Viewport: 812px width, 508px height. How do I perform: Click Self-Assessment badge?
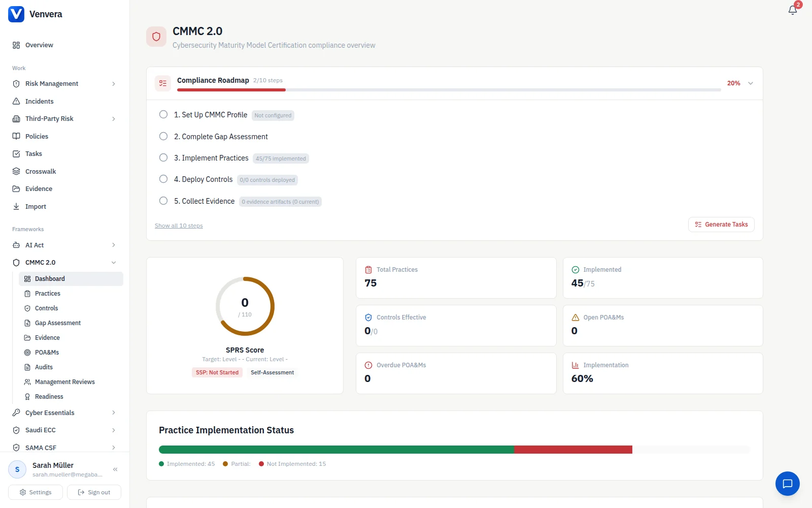[272, 372]
